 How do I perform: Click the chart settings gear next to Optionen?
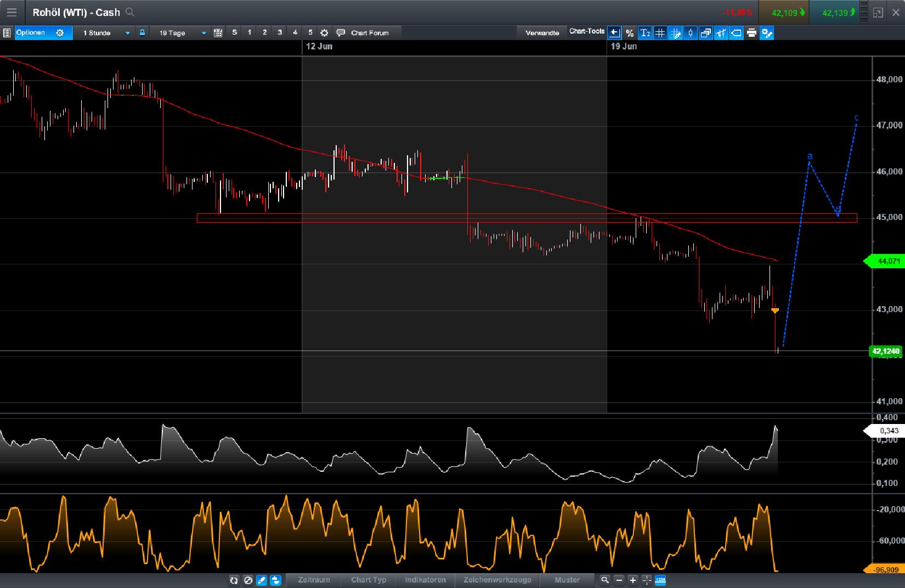click(59, 33)
